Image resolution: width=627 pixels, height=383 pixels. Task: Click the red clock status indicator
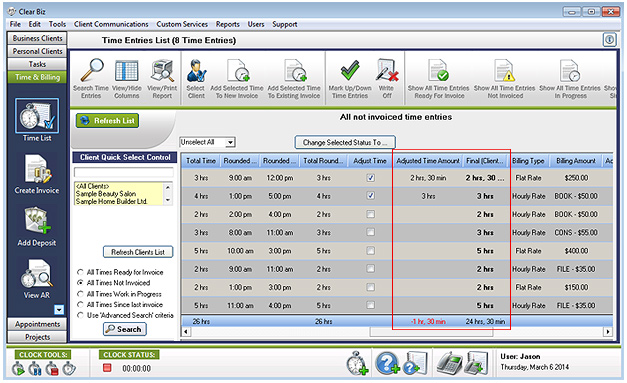[107, 367]
